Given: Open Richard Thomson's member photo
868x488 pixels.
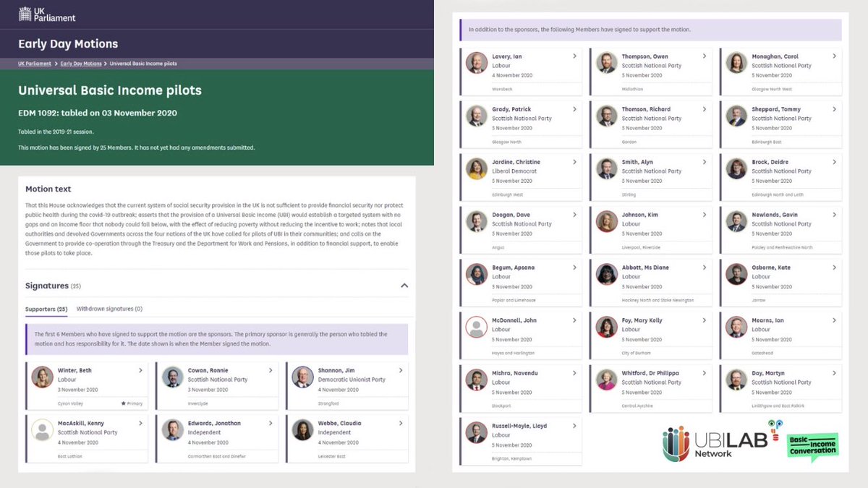Looking at the screenshot, I should (x=606, y=116).
